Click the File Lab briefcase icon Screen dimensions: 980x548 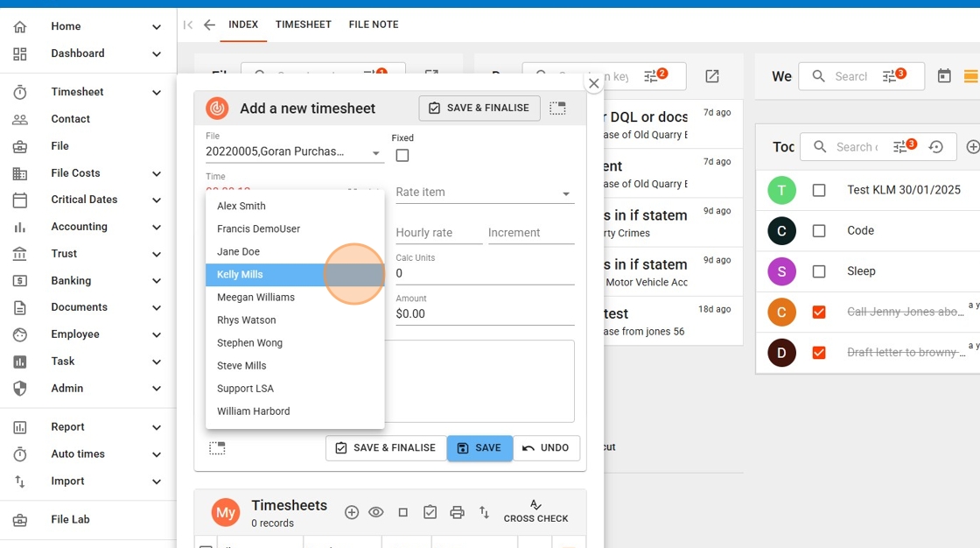20,520
